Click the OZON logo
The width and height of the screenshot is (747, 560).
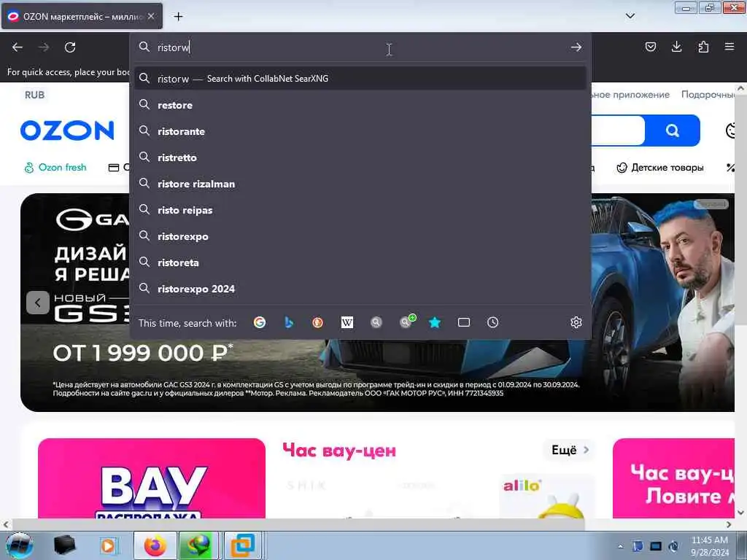tap(67, 131)
